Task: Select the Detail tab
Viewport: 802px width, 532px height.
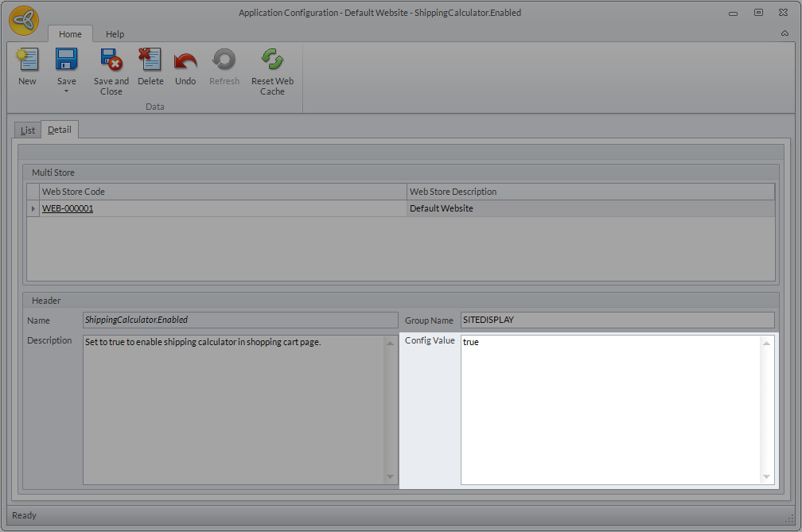Action: [x=60, y=130]
